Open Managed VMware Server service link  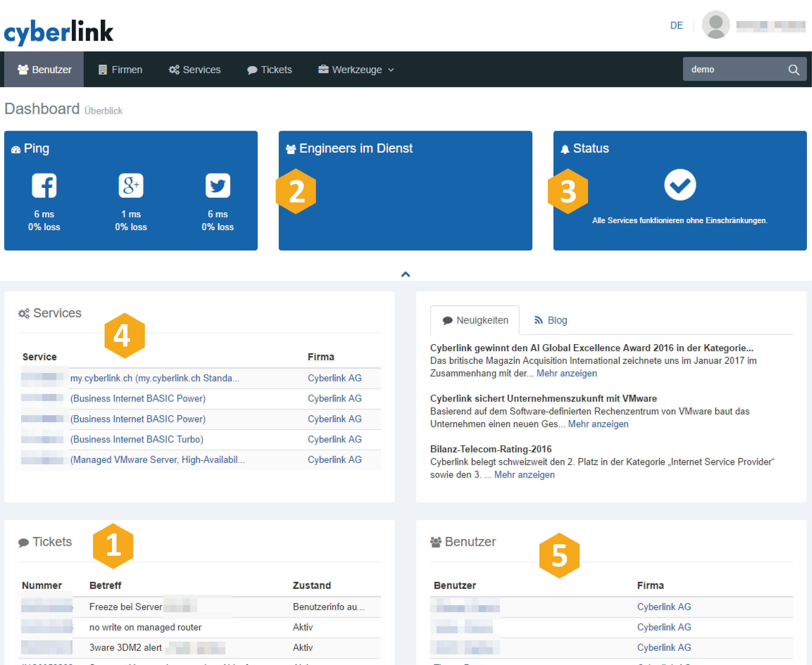pos(158,460)
